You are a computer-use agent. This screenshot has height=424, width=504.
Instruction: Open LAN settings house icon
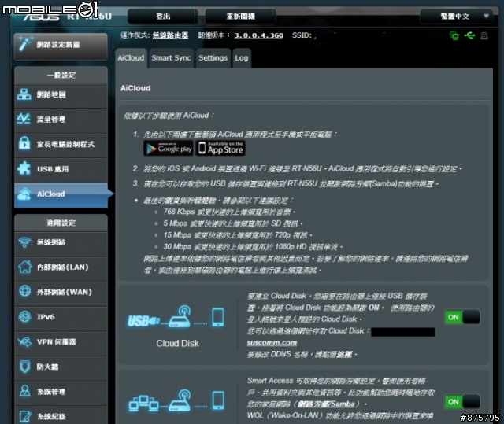(24, 267)
